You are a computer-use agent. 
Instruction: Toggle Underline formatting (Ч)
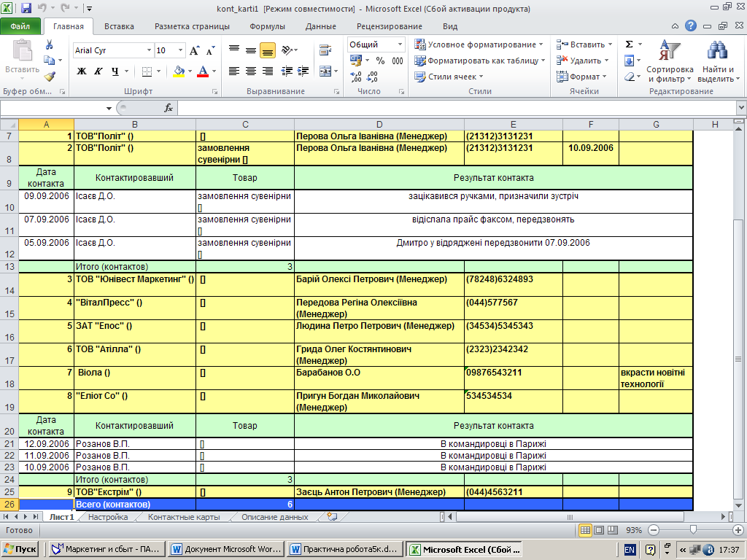(x=115, y=71)
